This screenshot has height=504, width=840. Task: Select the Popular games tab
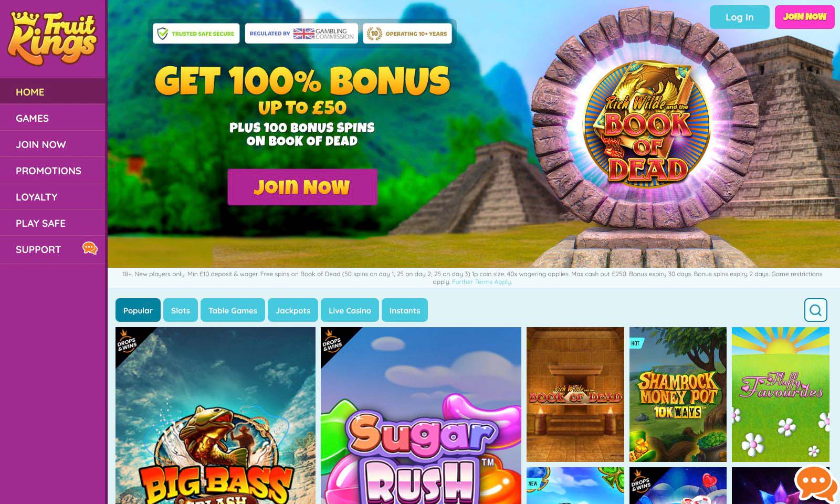coord(138,310)
